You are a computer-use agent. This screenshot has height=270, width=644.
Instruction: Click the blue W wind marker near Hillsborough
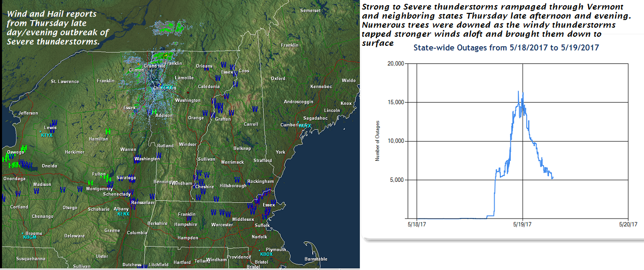[x=237, y=179]
